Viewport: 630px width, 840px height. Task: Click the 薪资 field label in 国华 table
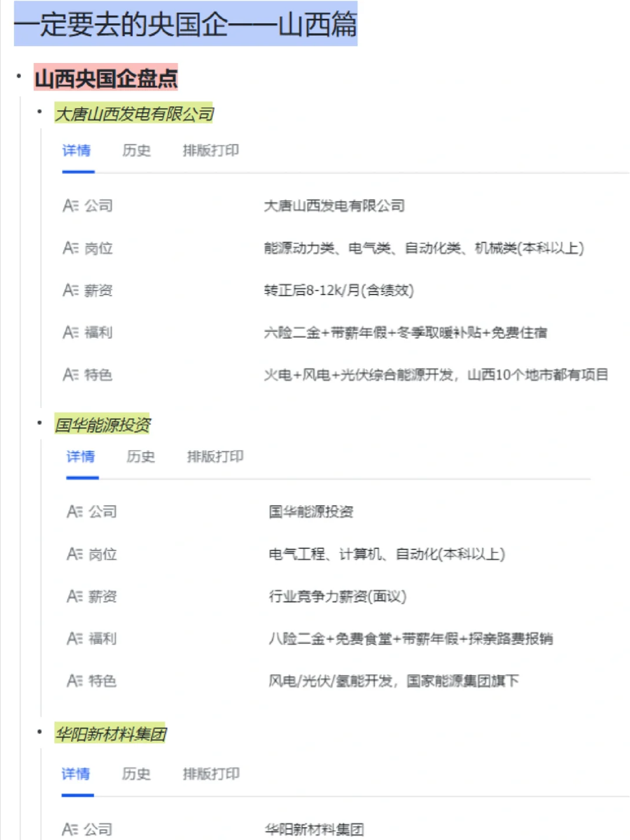103,596
